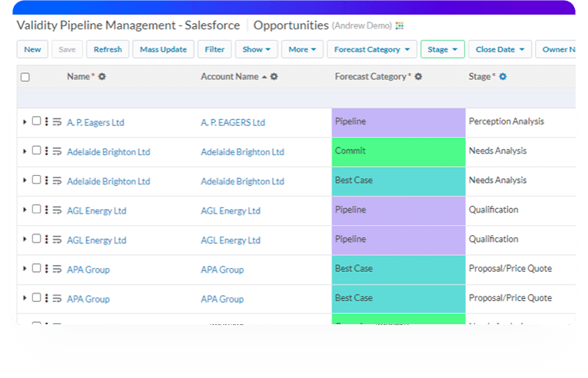Open settings gear for Name column
The image size is (588, 378).
[102, 77]
